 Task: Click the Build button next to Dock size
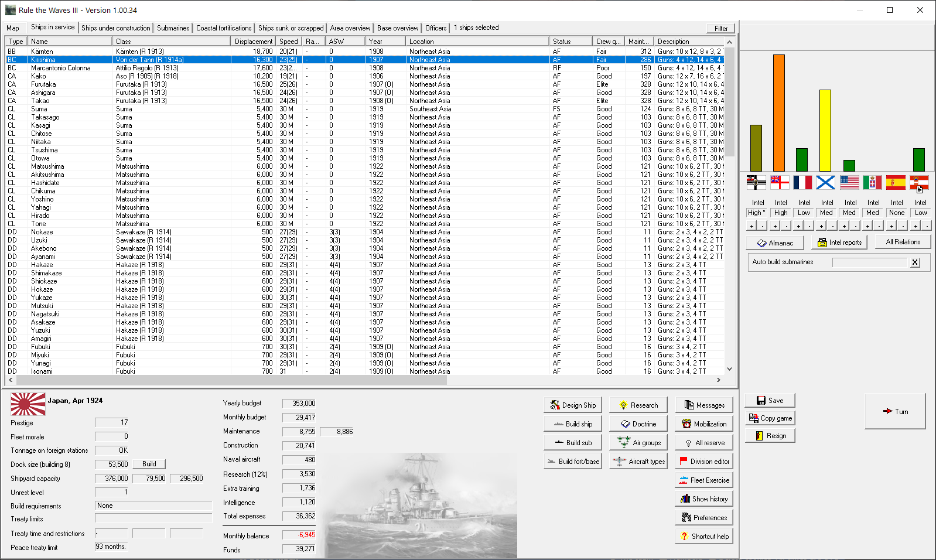[149, 464]
